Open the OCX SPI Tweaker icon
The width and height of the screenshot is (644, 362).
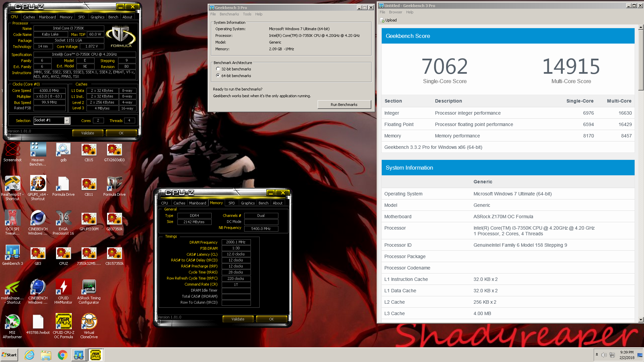tap(12, 223)
